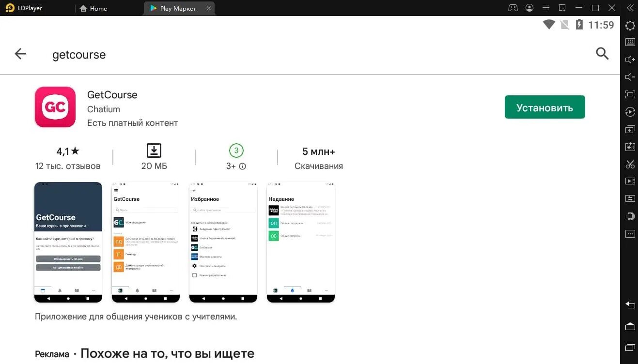Click the '12 тыс. отзывов' text
638x364 pixels.
[68, 166]
